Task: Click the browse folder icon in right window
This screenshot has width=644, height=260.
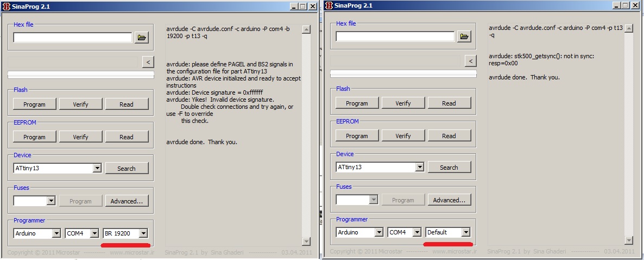Action: (464, 36)
